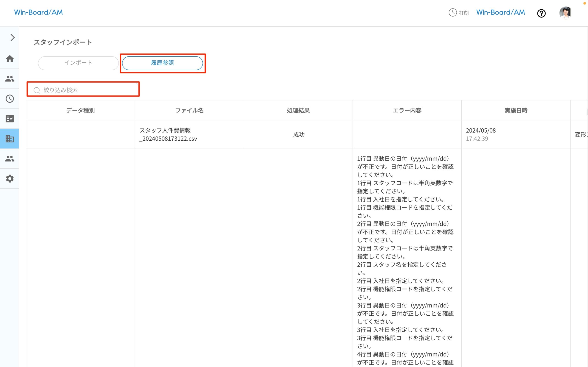Click the 処理結果 column header
Viewport: 588px width, 367px height.
[x=298, y=110]
